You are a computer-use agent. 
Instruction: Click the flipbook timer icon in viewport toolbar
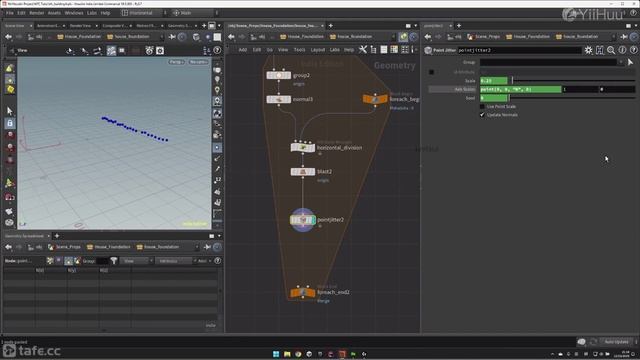pos(149,51)
